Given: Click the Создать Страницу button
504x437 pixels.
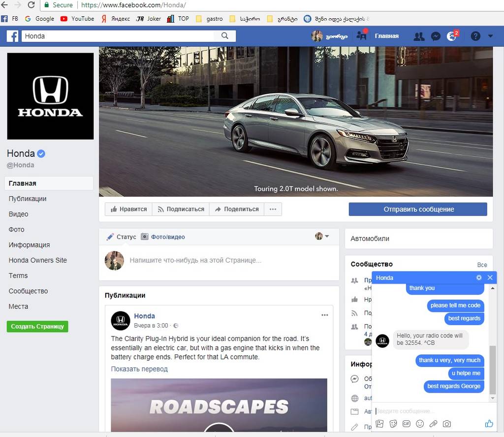Looking at the screenshot, I should 37,326.
